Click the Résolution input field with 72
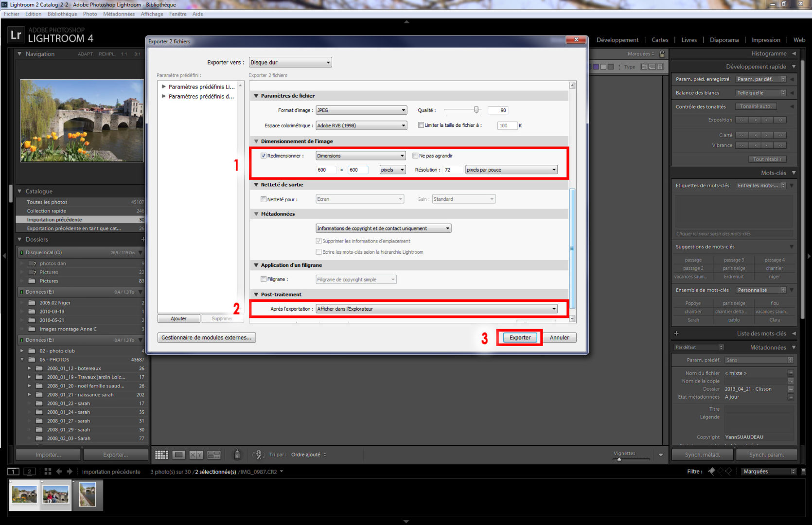 click(452, 170)
